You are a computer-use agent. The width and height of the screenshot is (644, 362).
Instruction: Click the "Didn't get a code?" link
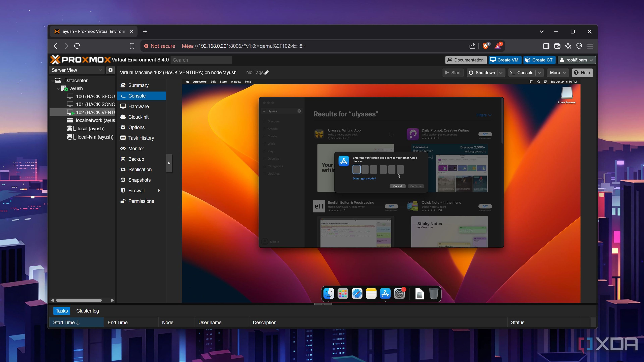click(364, 178)
